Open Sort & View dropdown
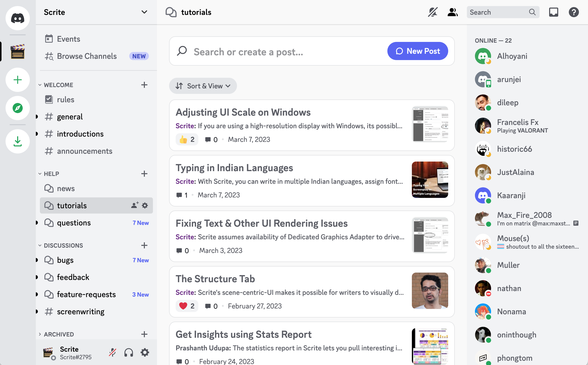588x365 pixels. point(203,86)
